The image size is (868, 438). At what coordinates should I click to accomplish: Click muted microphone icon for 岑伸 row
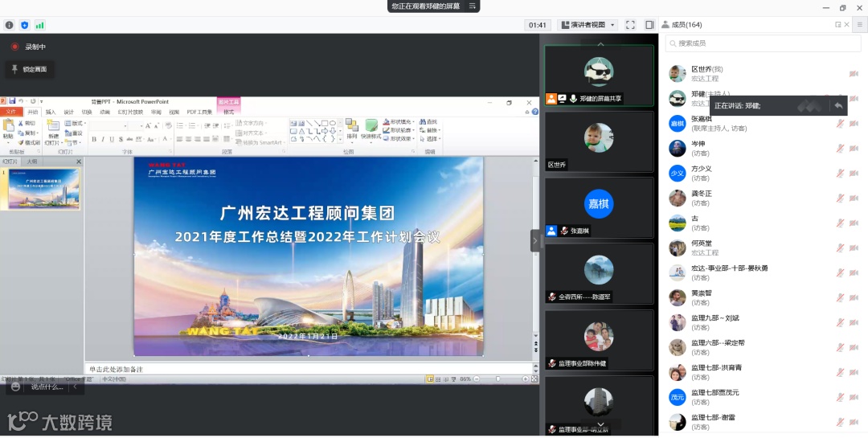tap(841, 149)
